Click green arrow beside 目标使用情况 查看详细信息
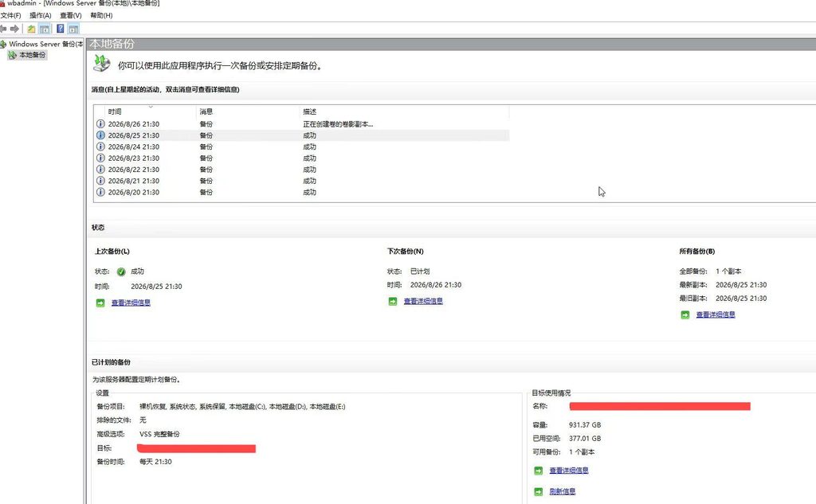The width and height of the screenshot is (816, 504). pyautogui.click(x=539, y=471)
